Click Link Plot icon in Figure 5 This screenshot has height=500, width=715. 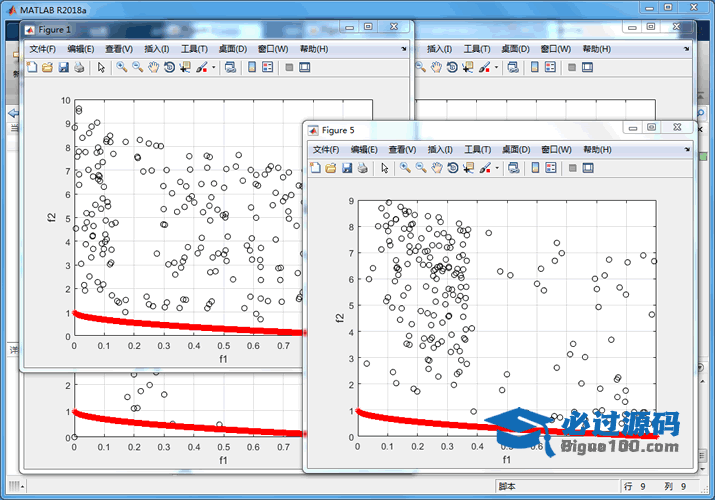tap(514, 168)
